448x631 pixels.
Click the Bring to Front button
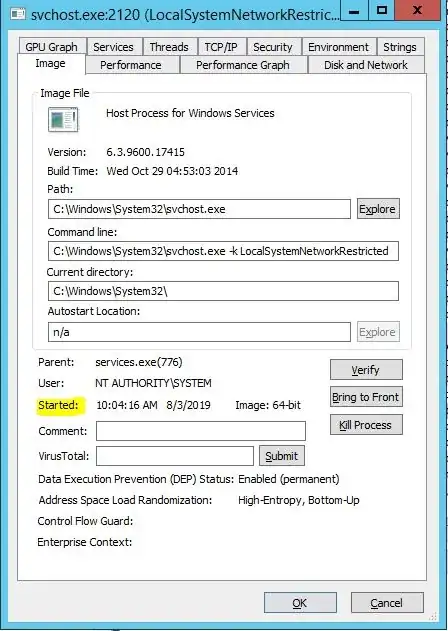pyautogui.click(x=366, y=397)
